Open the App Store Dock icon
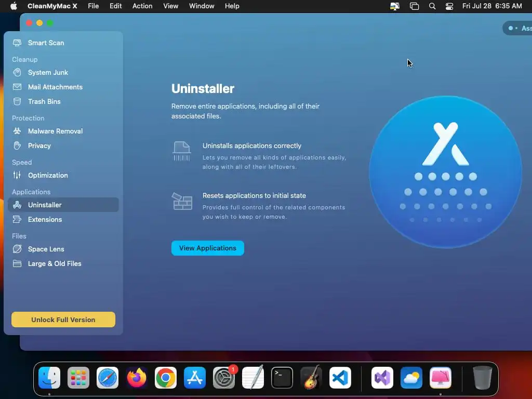The image size is (532, 399). 195,378
